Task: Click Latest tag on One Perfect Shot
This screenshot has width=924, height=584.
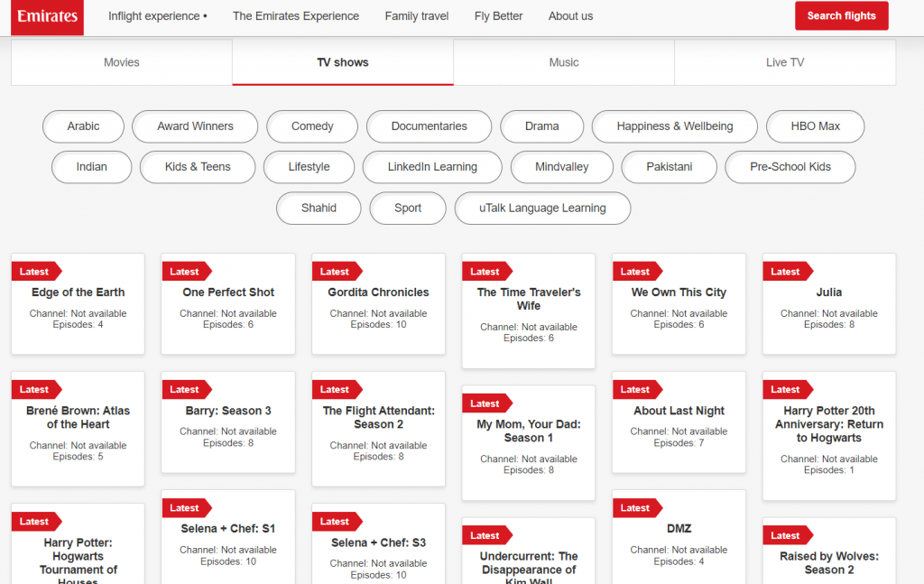Action: pyautogui.click(x=186, y=272)
